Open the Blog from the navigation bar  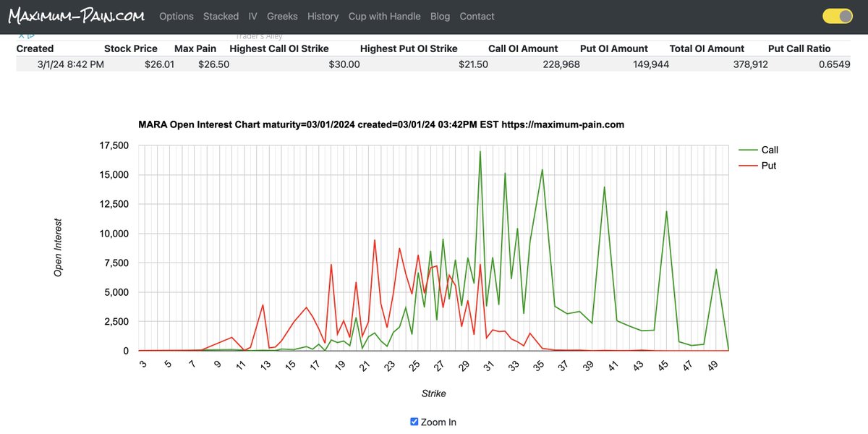[x=440, y=15]
